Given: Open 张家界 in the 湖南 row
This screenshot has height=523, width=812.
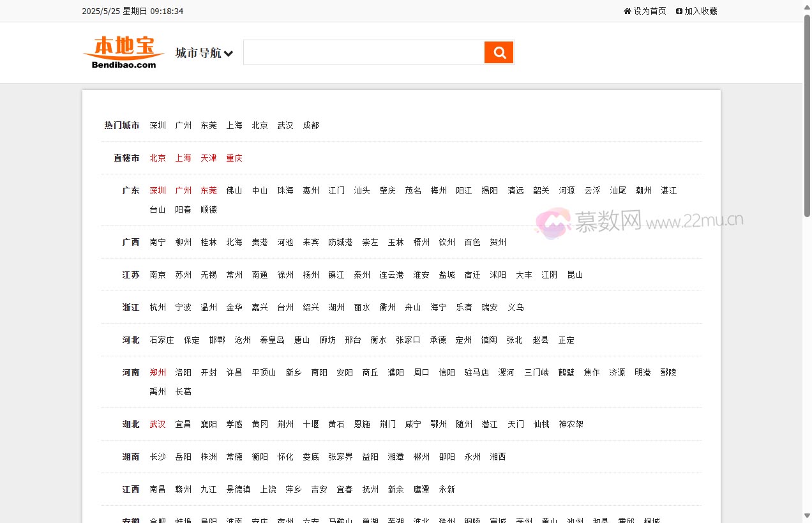Looking at the screenshot, I should click(340, 457).
